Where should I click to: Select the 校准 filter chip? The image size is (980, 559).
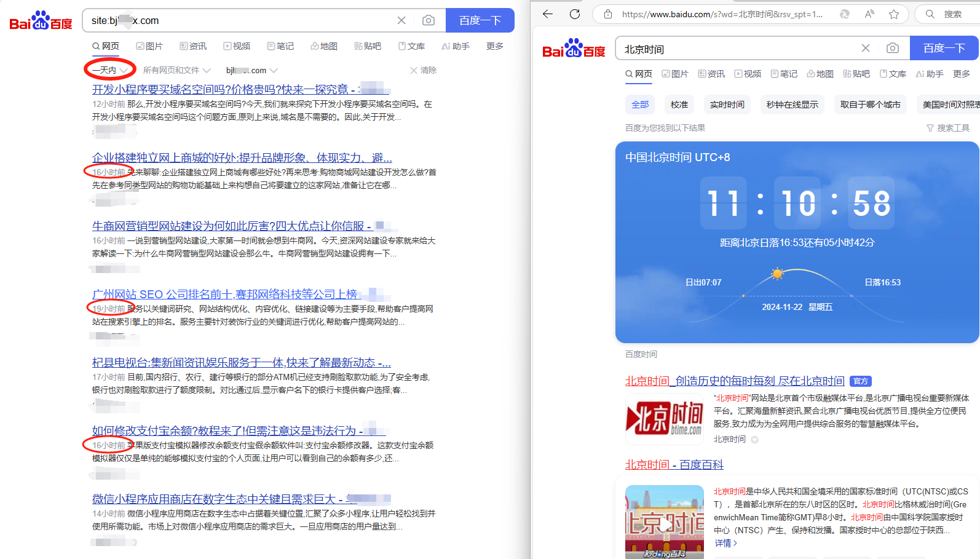679,105
